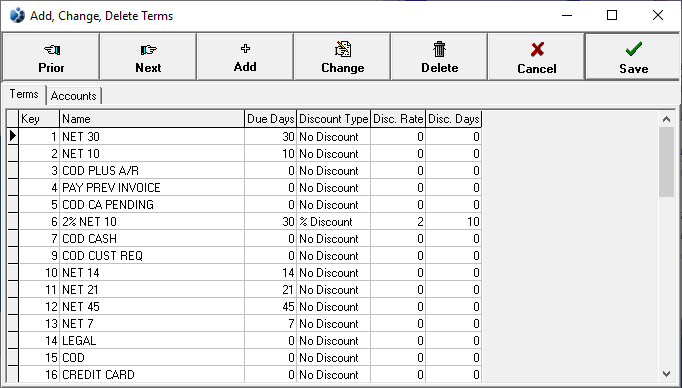Click the Prior pointing-hand icon
This screenshot has height=388, width=682.
point(52,50)
